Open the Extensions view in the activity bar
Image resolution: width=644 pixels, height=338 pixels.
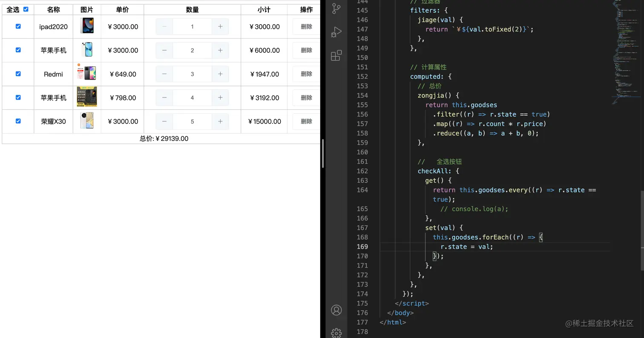(336, 55)
